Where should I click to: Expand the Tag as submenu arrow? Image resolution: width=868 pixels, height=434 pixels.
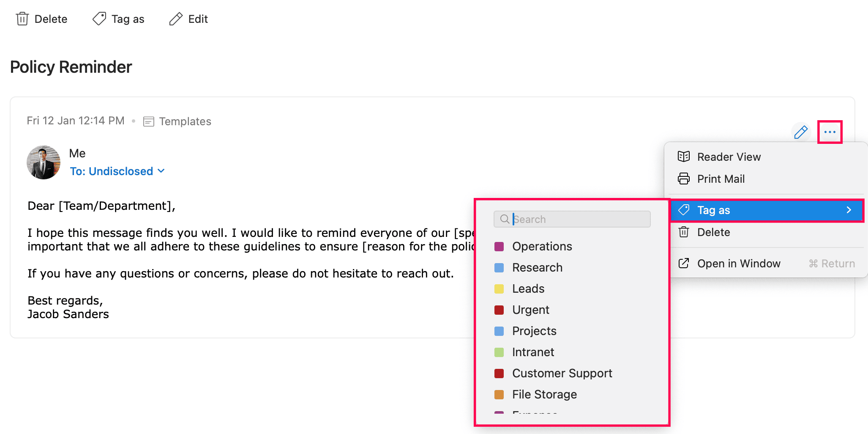point(849,210)
